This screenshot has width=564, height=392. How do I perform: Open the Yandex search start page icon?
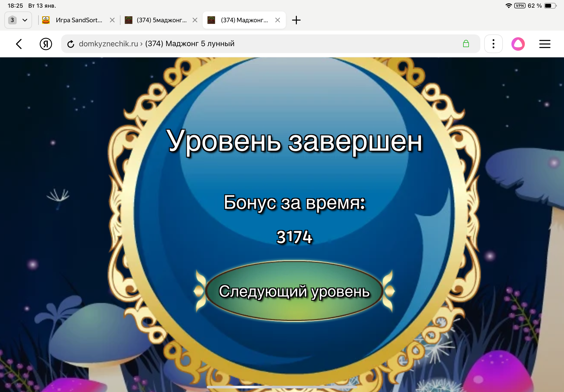[46, 44]
